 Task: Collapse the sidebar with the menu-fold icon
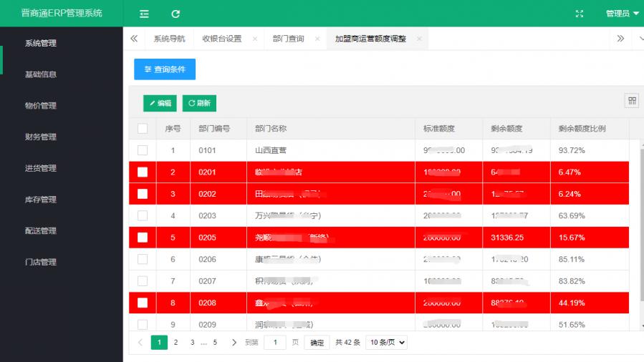pos(144,14)
